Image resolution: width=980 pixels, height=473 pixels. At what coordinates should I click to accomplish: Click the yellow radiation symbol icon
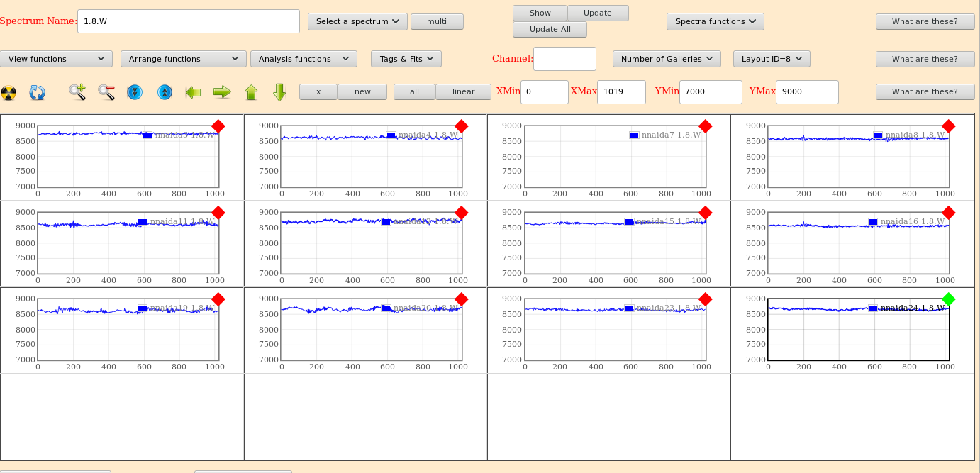[x=9, y=92]
